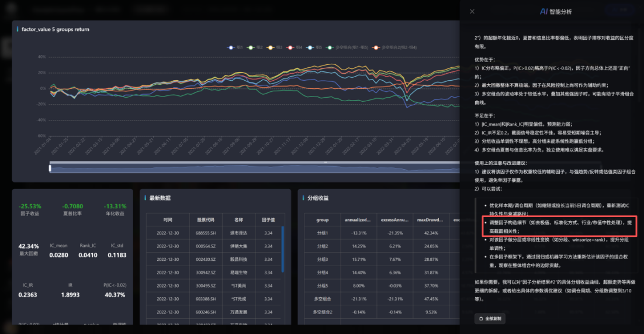Close the AI 智能分析 panel

[472, 11]
